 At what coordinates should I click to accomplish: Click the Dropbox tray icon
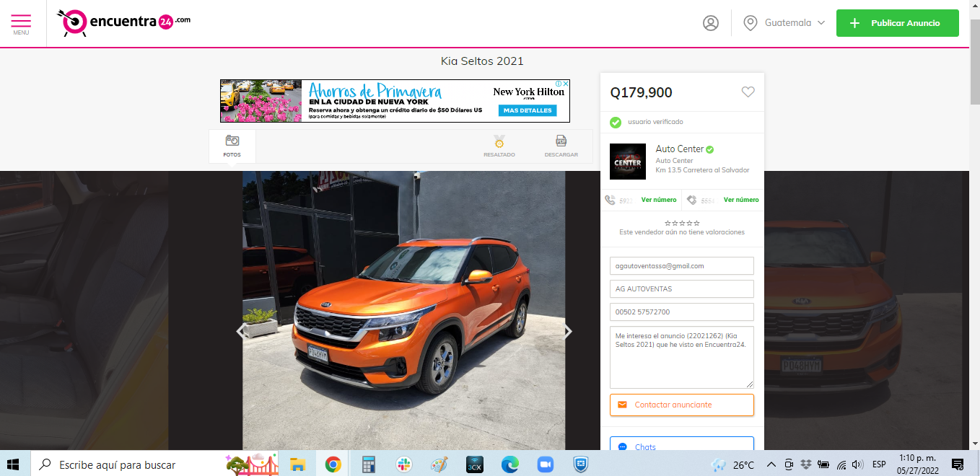806,464
